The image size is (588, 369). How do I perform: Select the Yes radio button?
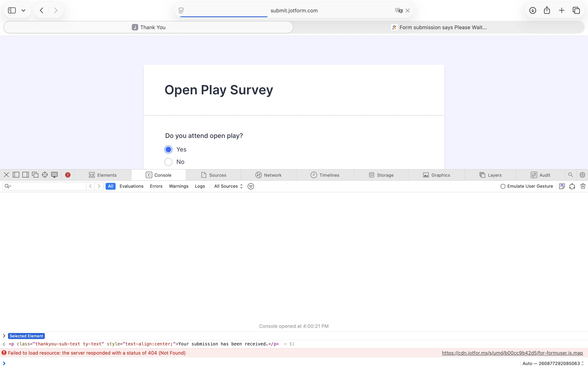coord(168,149)
